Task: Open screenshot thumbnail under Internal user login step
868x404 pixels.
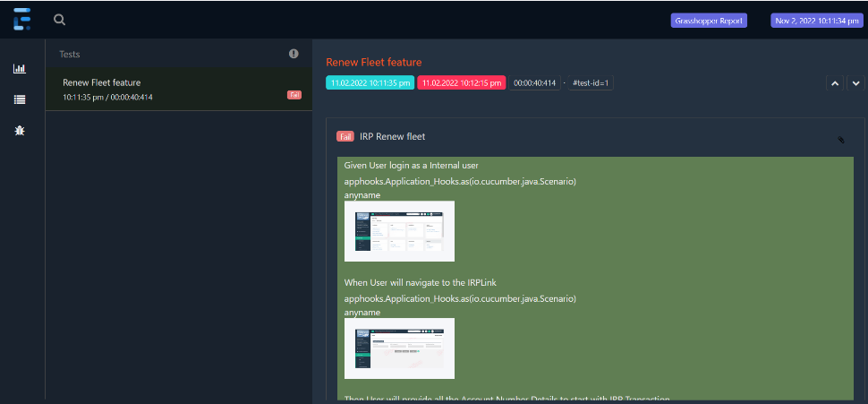Action: (x=399, y=231)
